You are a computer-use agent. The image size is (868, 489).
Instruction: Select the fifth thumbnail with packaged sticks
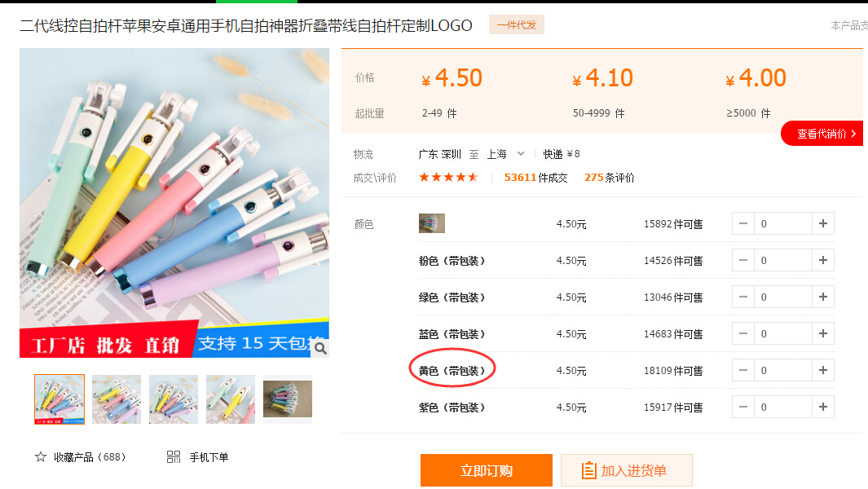coord(288,399)
